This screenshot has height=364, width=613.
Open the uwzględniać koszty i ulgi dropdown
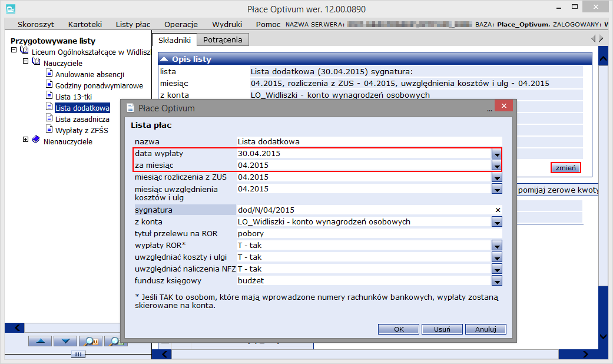[x=496, y=257]
